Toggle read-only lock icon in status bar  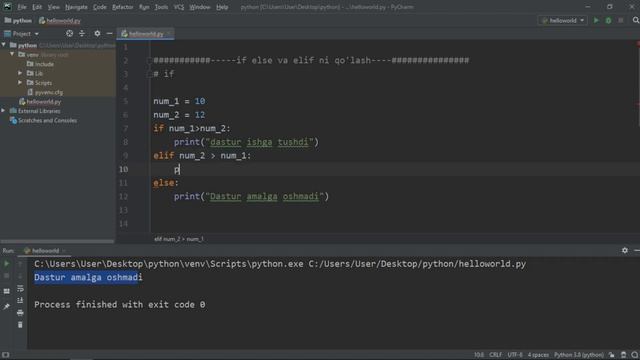pyautogui.click(x=612, y=355)
